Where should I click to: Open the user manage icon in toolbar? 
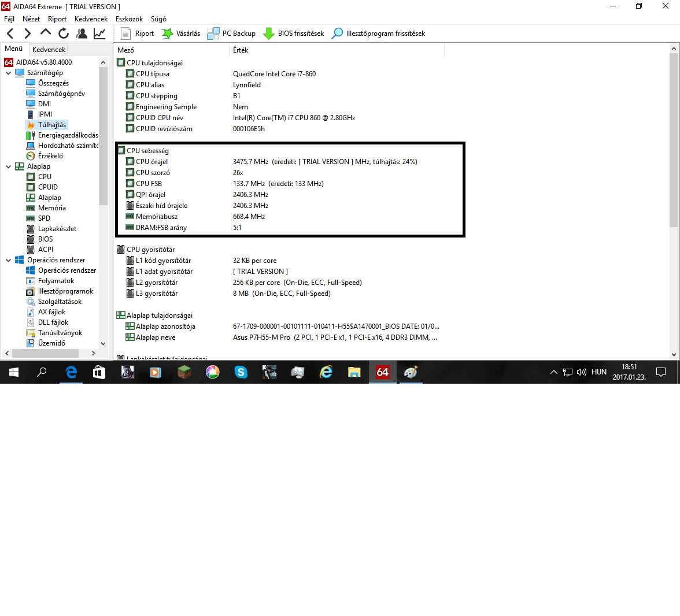[82, 34]
